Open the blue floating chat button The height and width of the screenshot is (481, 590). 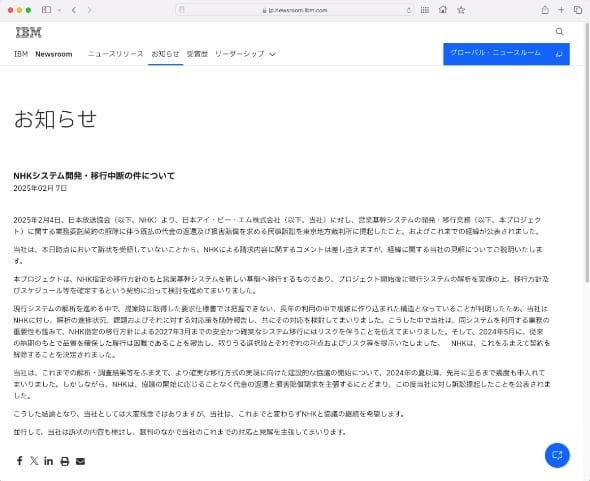557,455
